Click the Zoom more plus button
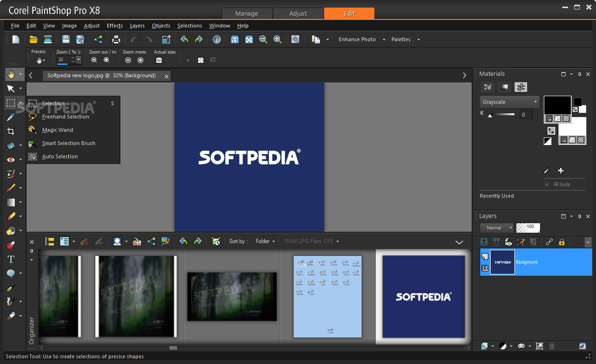The width and height of the screenshot is (596, 364). coord(140,60)
